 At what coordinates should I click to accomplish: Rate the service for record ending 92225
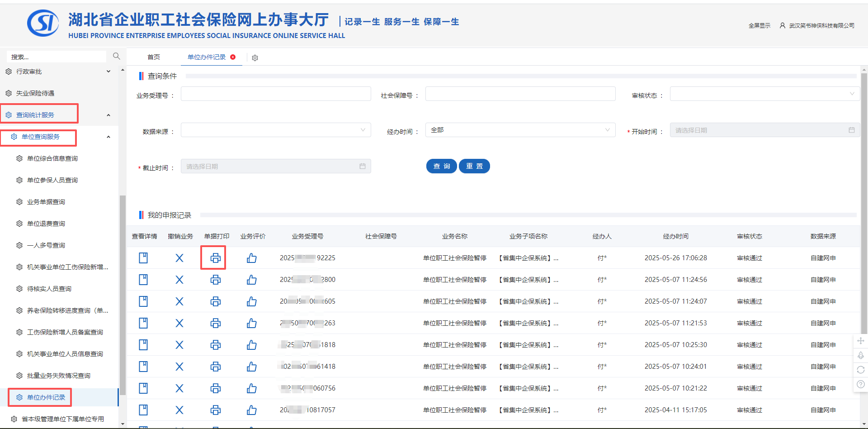pyautogui.click(x=252, y=258)
